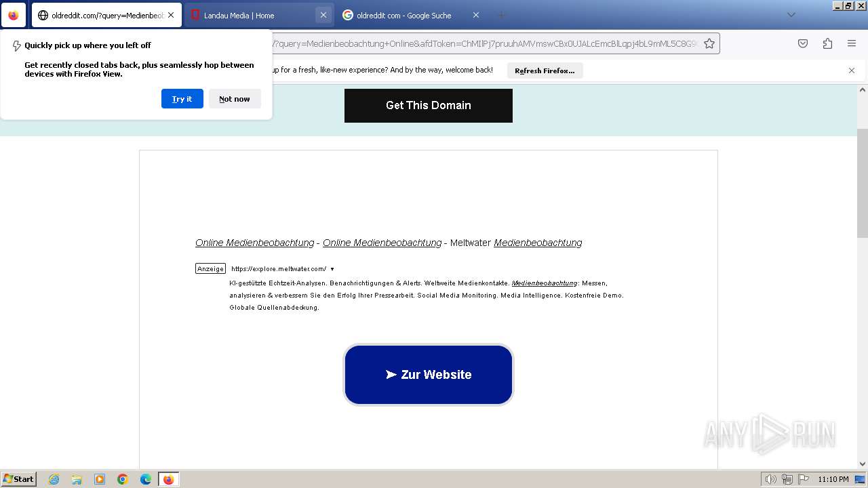Open explore.meltwater.com URL link
The image size is (868, 488).
click(279, 269)
